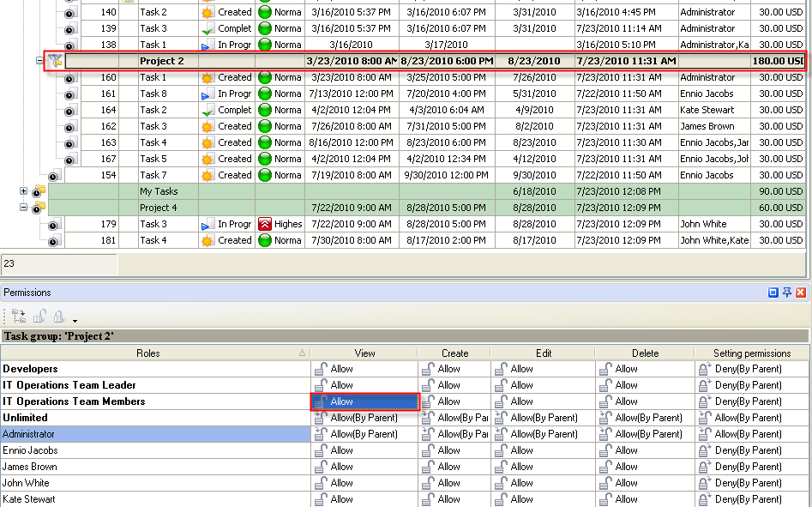Collapse the Project 4 task group

click(x=24, y=208)
